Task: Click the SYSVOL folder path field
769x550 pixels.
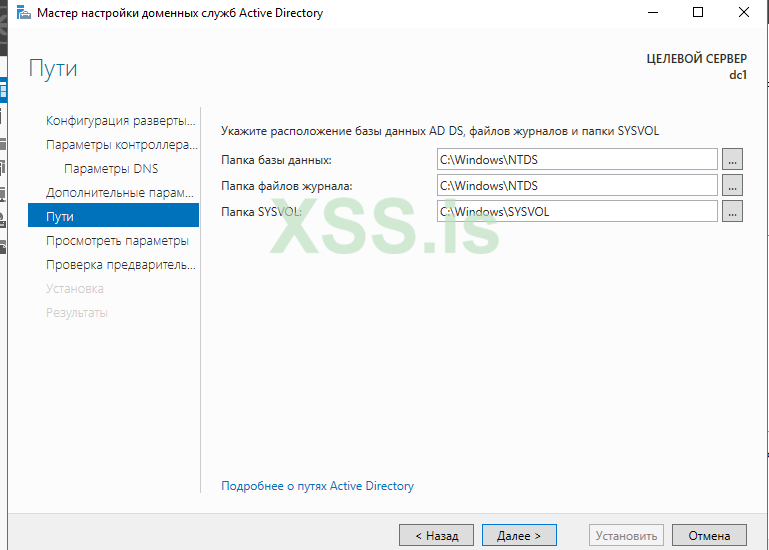Action: coord(577,211)
